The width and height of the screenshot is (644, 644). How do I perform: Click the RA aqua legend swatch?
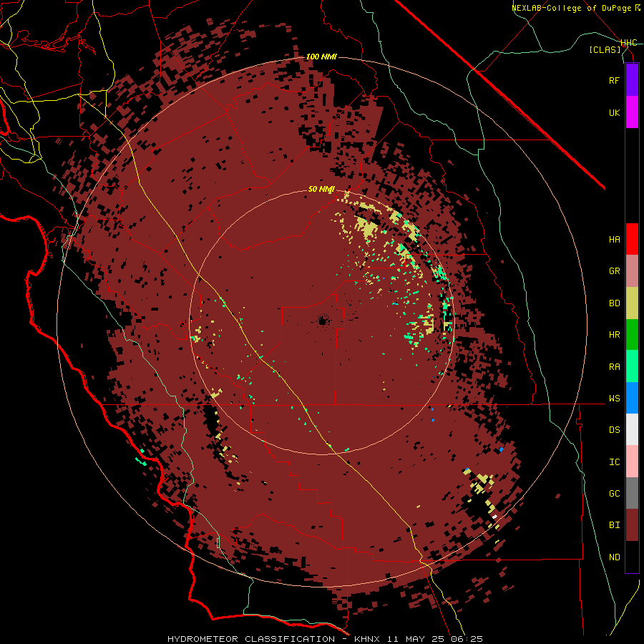point(632,366)
